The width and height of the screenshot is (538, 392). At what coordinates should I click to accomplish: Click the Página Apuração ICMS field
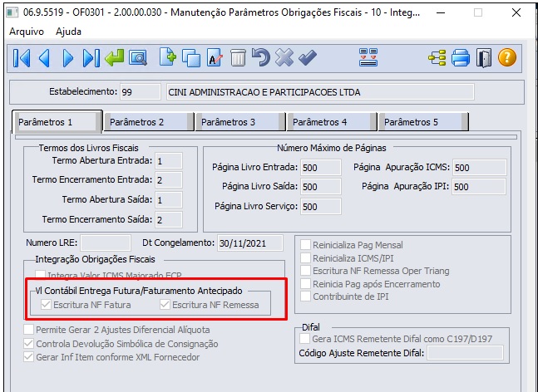click(480, 168)
